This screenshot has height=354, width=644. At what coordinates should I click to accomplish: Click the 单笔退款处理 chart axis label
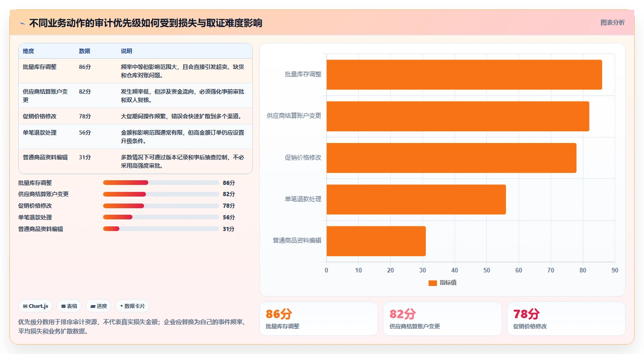point(303,199)
